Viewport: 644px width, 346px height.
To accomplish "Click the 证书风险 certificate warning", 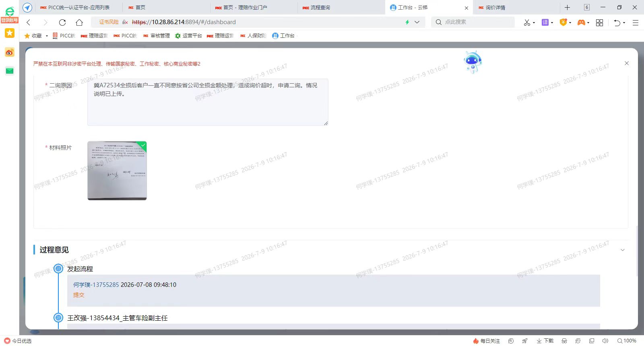I will click(109, 22).
